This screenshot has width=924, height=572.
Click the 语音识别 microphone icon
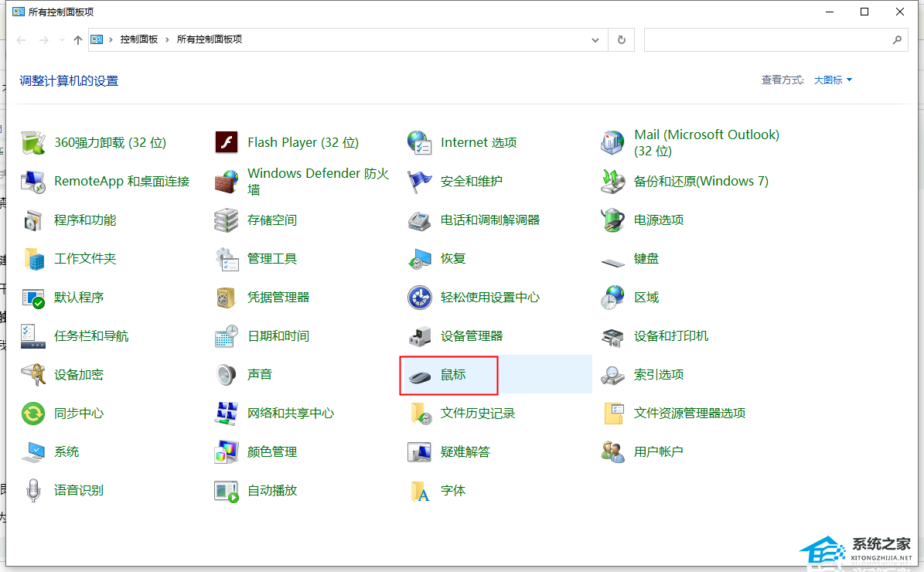point(33,491)
